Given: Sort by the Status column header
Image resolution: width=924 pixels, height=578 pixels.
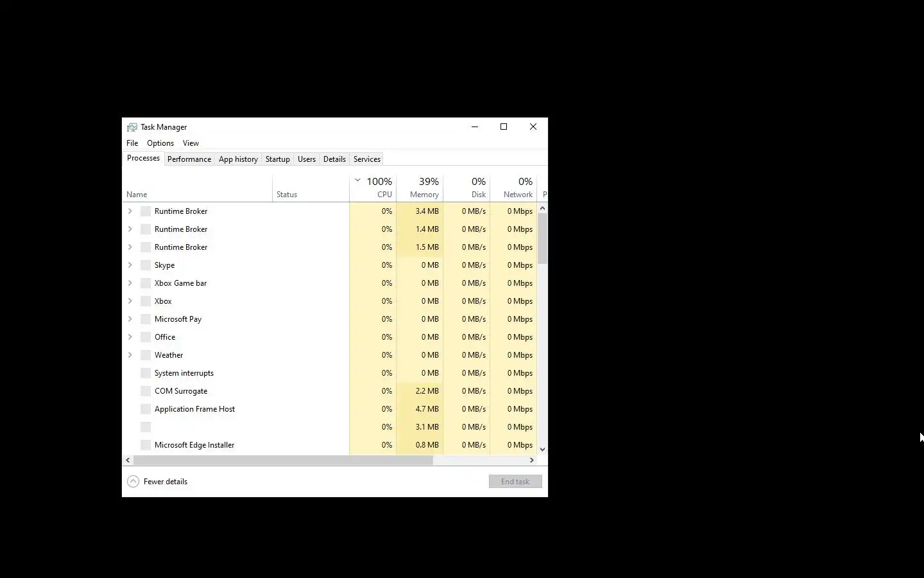Looking at the screenshot, I should coord(311,189).
